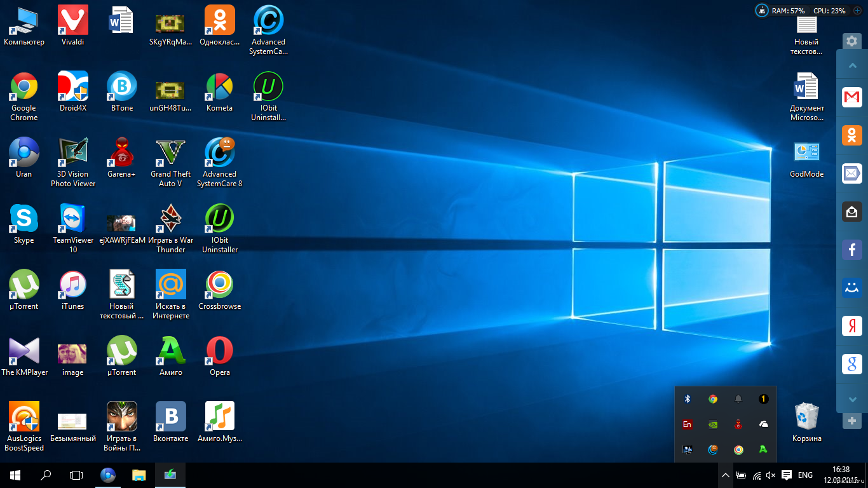
Task: Expand sidebar list with down chevron
Action: (852, 400)
